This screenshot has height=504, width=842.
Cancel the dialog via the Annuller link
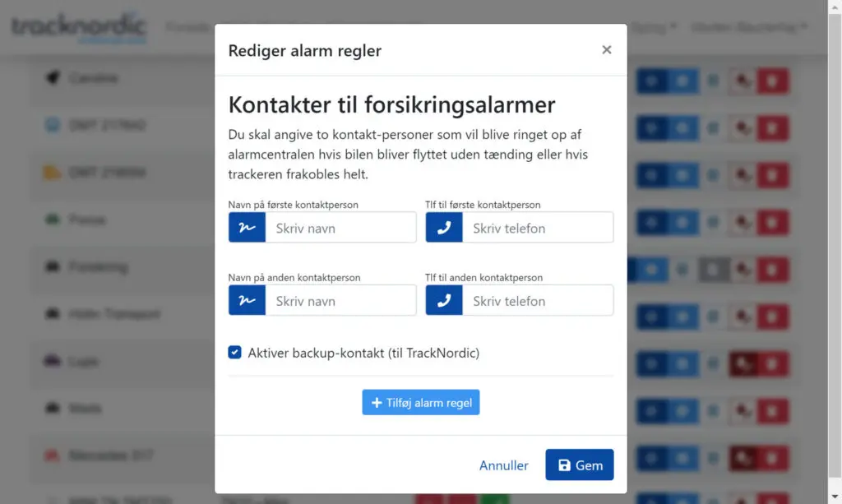(503, 465)
